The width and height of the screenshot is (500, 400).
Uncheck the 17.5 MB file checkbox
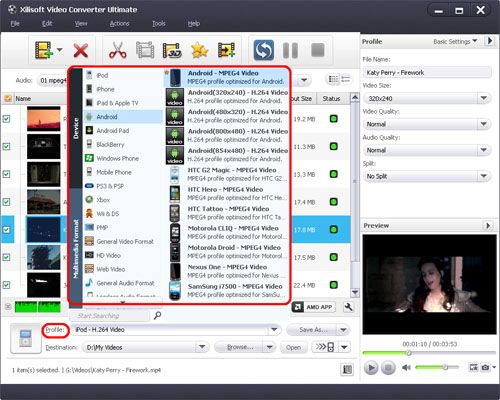pos(6,257)
